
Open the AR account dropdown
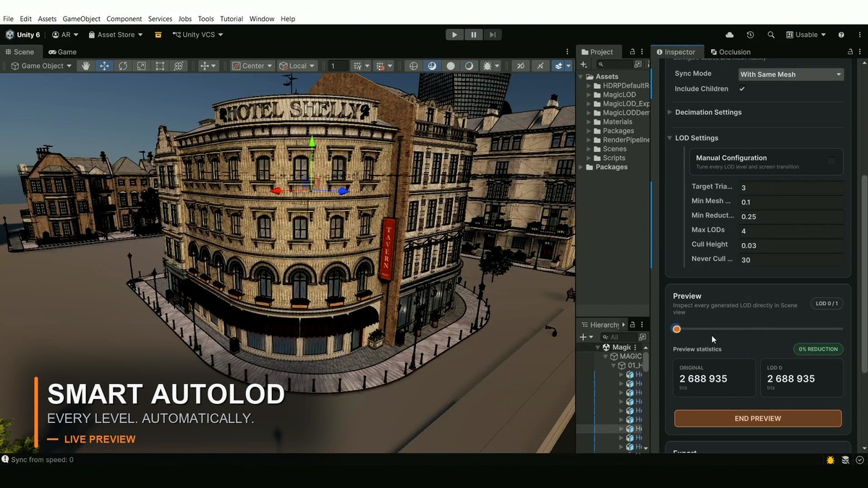[65, 35]
